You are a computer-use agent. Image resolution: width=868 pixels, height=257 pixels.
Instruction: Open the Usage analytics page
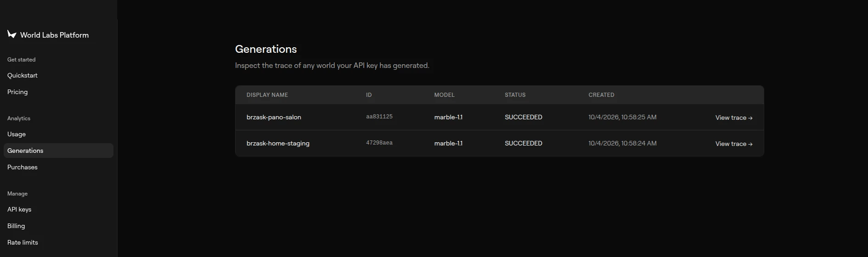point(17,134)
